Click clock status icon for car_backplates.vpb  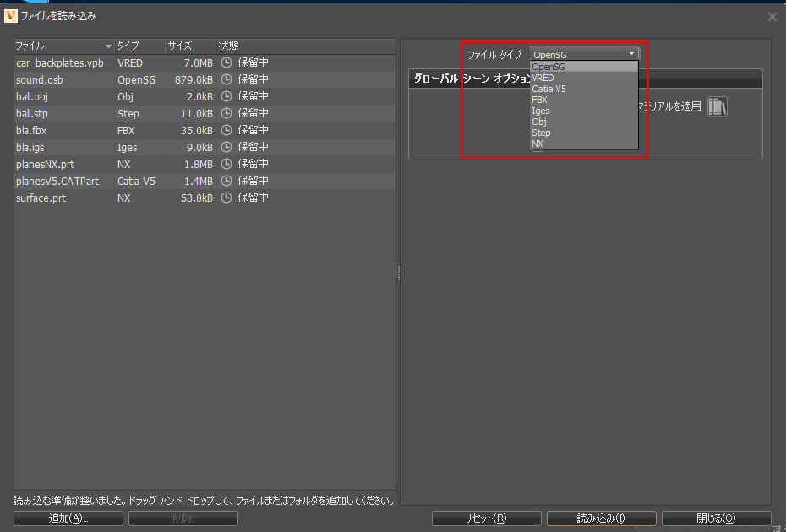coord(227,62)
